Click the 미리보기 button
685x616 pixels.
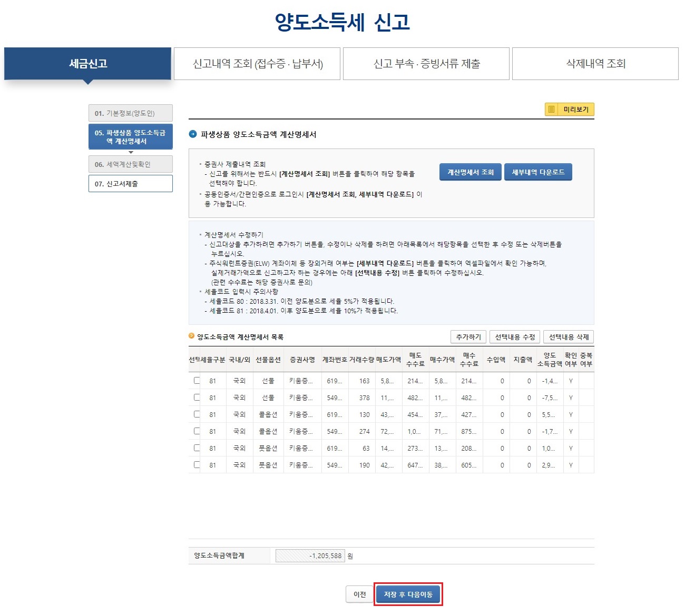coord(570,110)
